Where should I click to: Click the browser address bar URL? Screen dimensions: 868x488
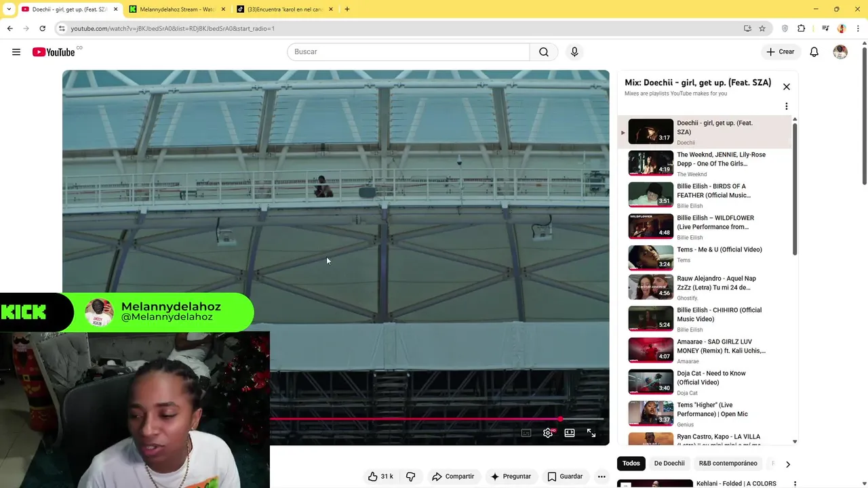pos(172,28)
